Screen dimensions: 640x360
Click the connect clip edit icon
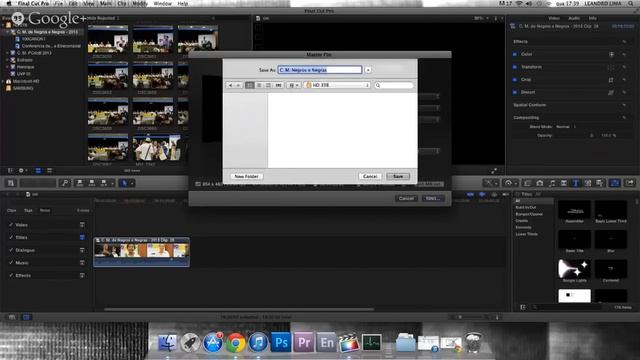[x=80, y=183]
